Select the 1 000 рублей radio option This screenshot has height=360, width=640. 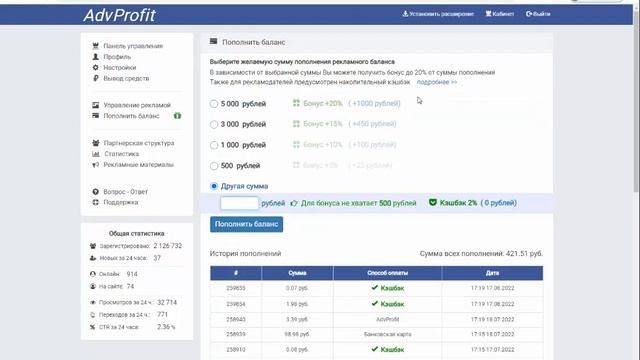(213, 145)
